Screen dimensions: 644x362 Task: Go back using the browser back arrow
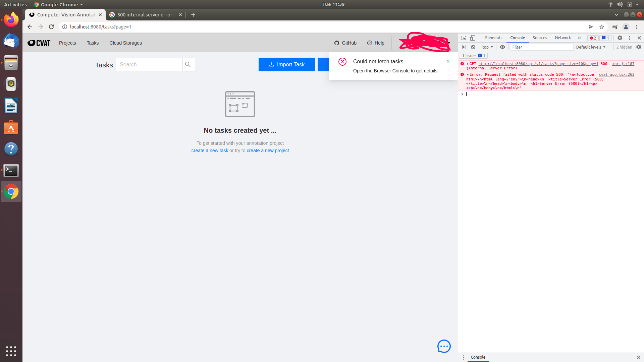(30, 27)
